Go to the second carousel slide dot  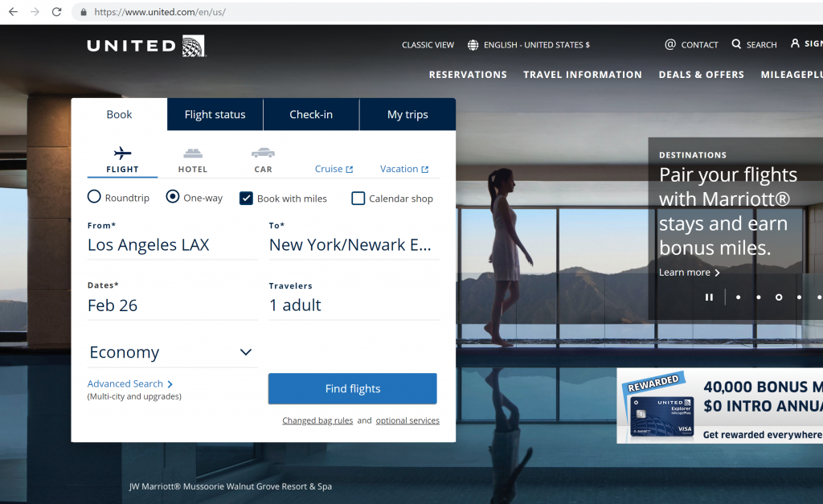coord(759,297)
